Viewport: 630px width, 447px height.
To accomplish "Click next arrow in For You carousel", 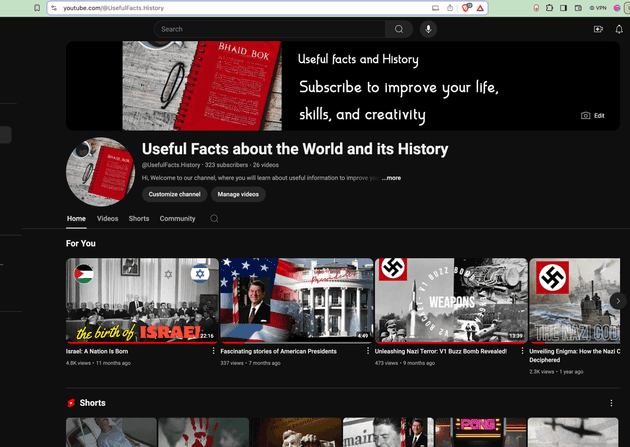I will (x=618, y=301).
